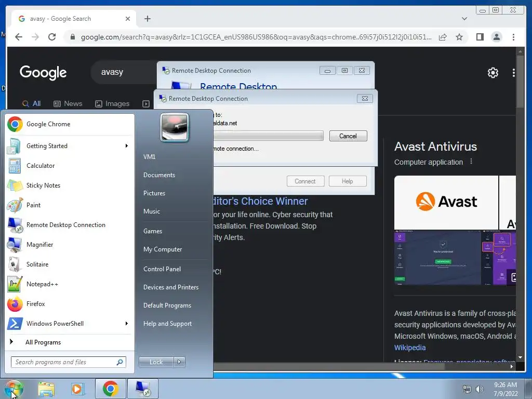532x399 pixels.
Task: Open Windows Media Player taskbar icon
Action: pyautogui.click(x=78, y=389)
